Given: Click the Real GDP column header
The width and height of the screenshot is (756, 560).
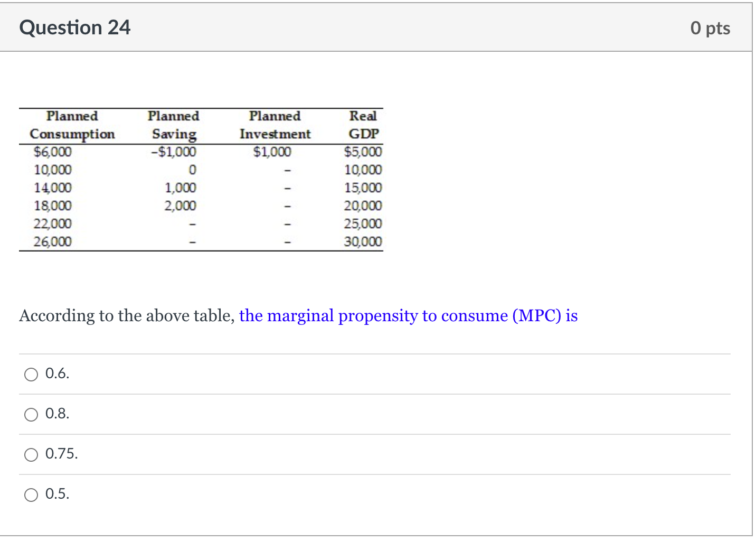Looking at the screenshot, I should click(x=363, y=125).
